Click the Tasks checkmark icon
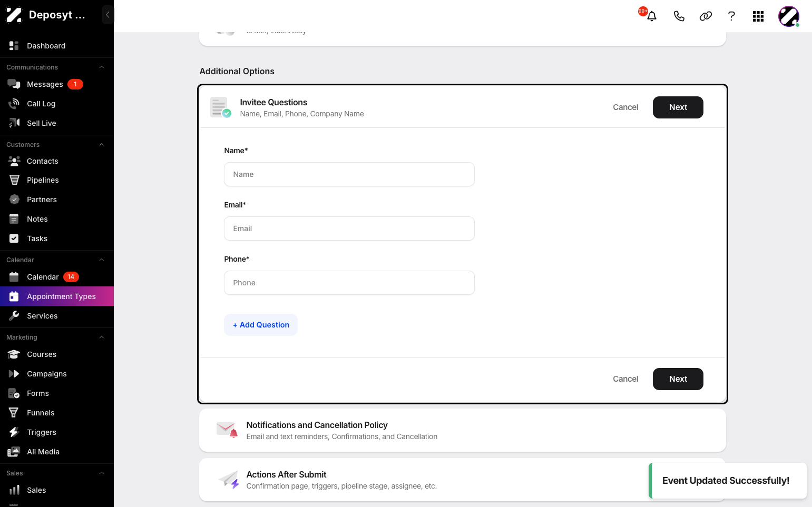This screenshot has width=812, height=507. (14, 238)
